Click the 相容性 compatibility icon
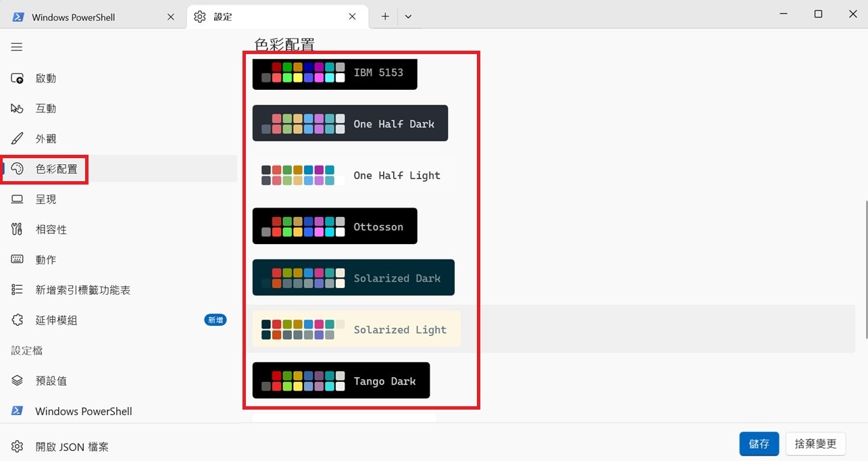The image size is (868, 461). (x=18, y=229)
